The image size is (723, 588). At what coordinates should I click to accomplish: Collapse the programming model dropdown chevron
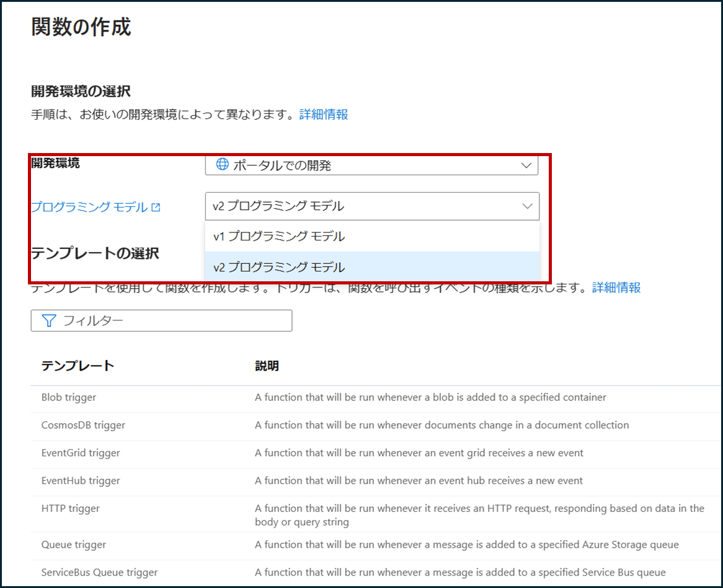527,206
